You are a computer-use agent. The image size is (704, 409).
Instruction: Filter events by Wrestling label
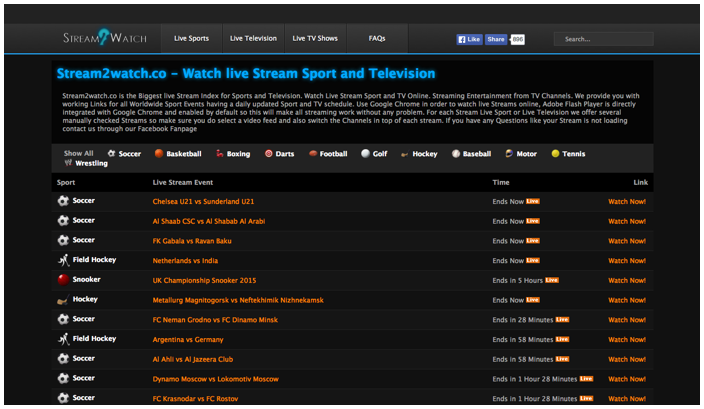pos(92,163)
